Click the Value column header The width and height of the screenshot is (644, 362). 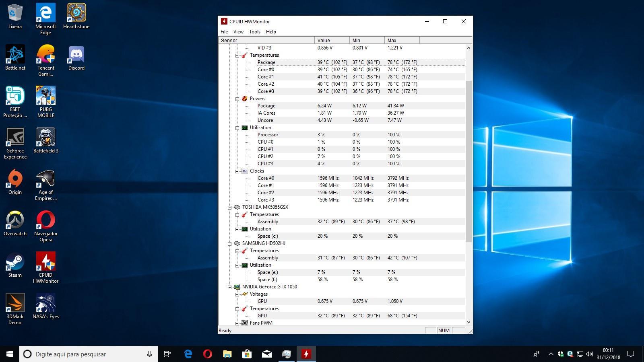click(x=332, y=40)
